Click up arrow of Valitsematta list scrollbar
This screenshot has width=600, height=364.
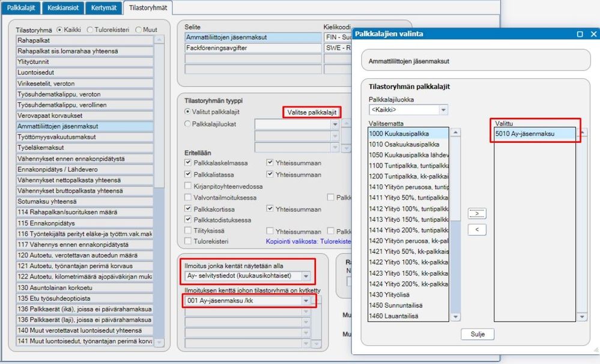[x=455, y=132]
